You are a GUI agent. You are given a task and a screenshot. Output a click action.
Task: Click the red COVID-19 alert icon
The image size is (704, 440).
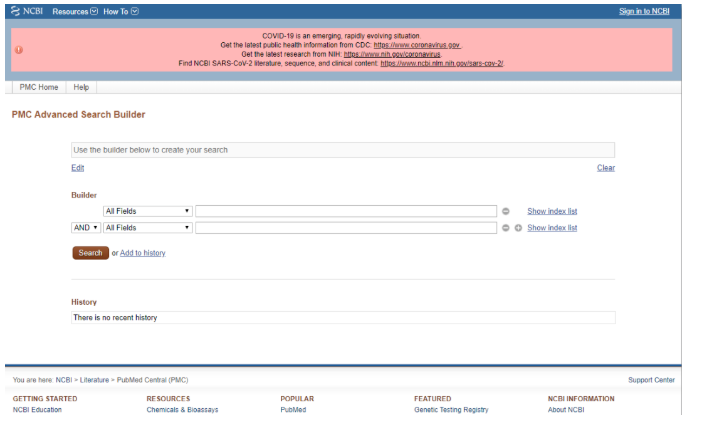tap(19, 50)
